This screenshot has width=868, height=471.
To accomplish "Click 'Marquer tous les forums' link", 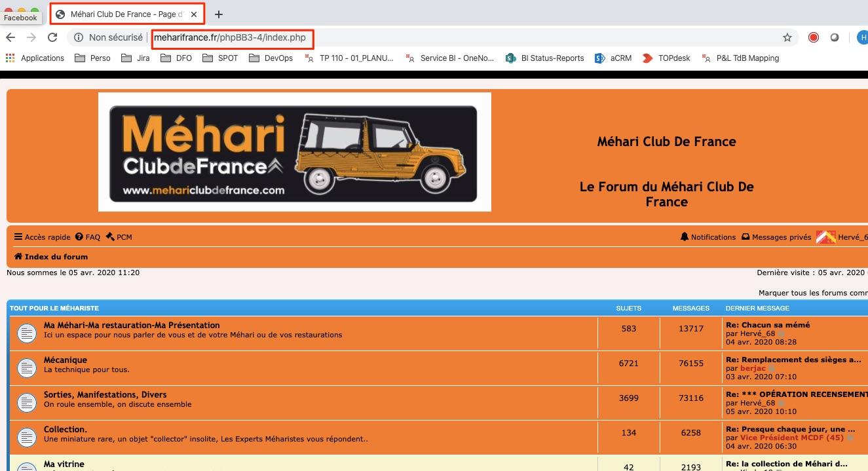I will [813, 293].
